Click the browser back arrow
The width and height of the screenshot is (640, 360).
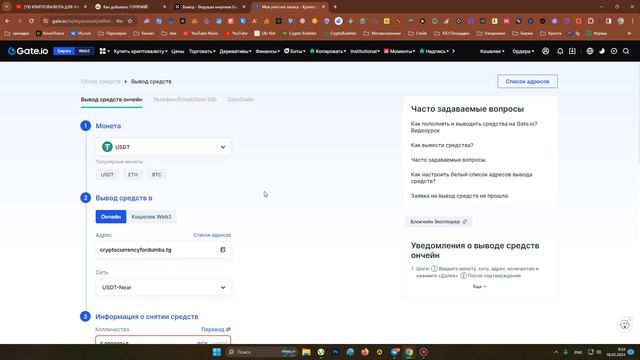click(x=8, y=21)
